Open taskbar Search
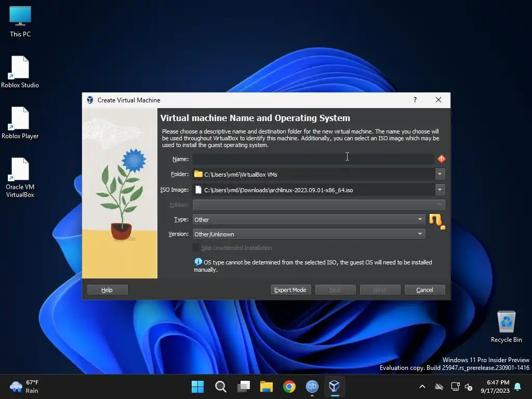This screenshot has height=399, width=532. coord(220,387)
